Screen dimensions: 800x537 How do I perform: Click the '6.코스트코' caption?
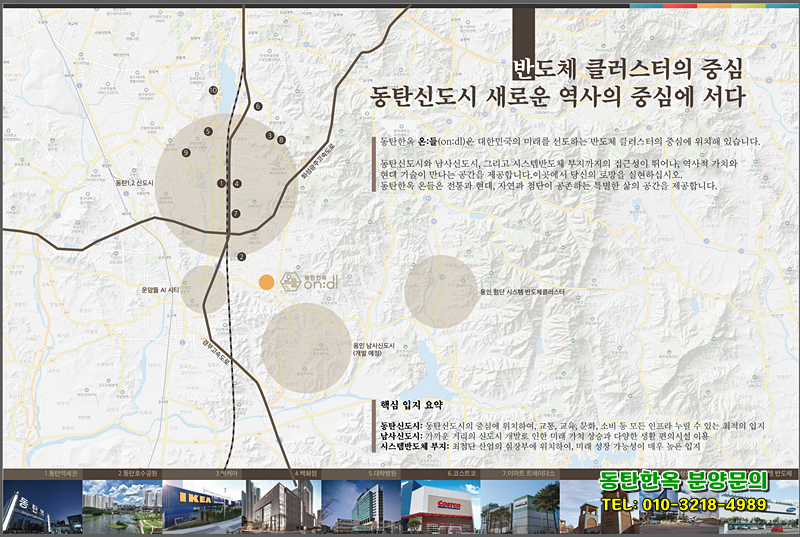point(462,474)
